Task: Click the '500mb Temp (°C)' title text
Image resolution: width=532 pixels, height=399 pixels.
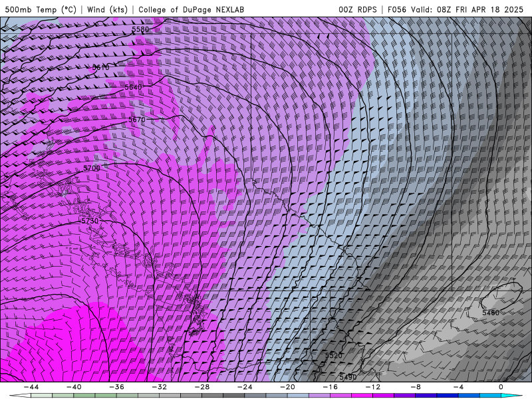Action: [41, 9]
